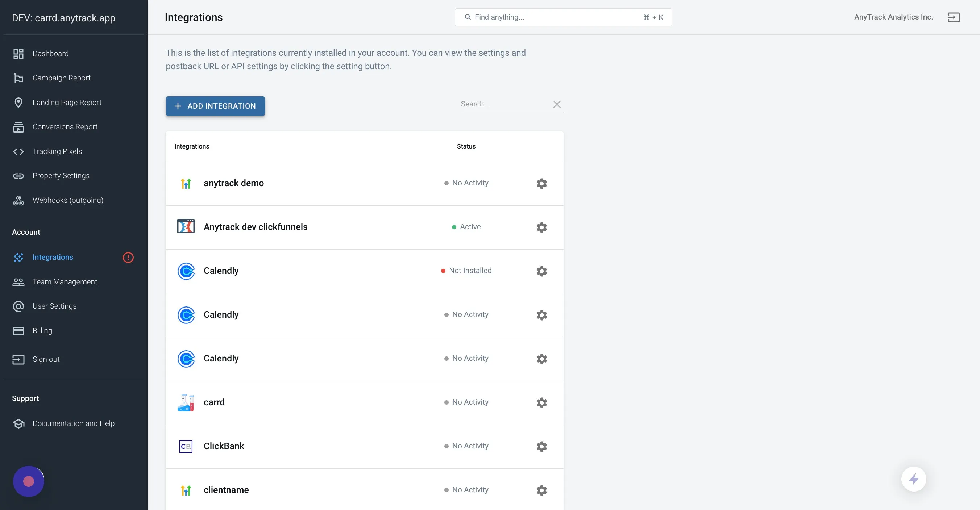
Task: Open Campaign Report page
Action: coord(61,78)
